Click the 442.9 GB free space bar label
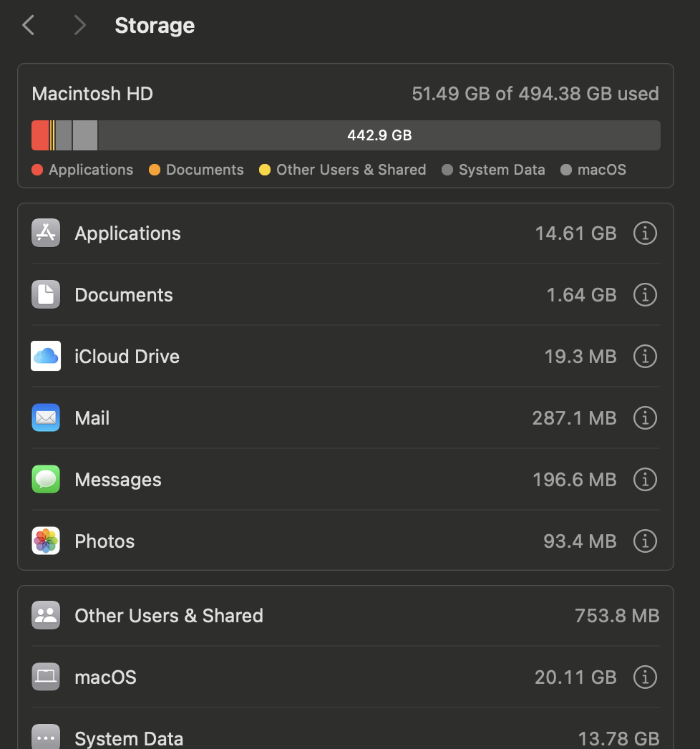Screen dimensions: 700x749 point(379,135)
